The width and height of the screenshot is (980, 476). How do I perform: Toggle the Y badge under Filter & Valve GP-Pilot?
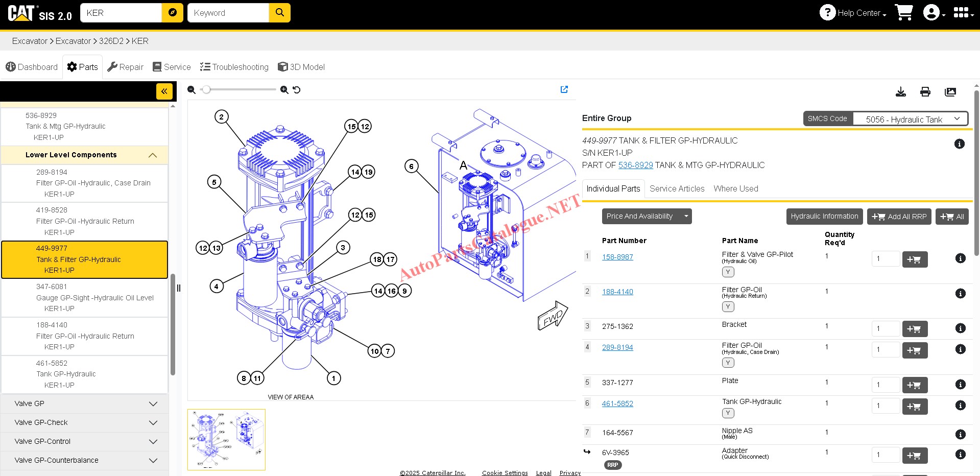pyautogui.click(x=728, y=272)
